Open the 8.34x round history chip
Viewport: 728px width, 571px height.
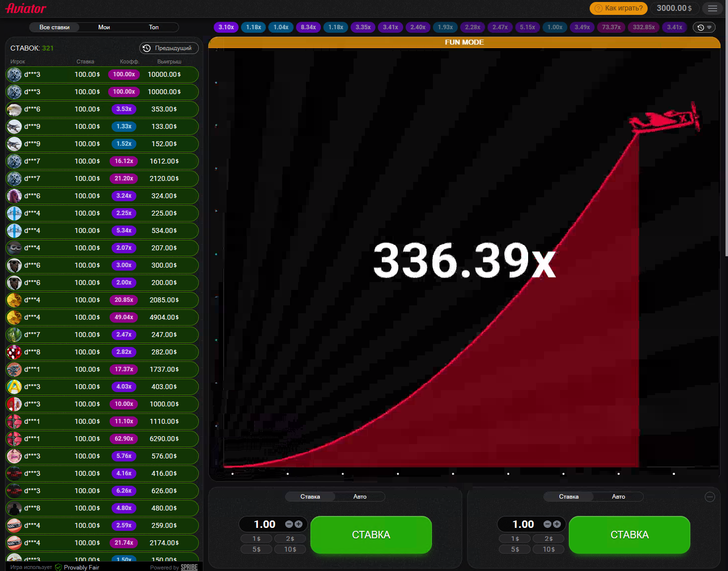pyautogui.click(x=308, y=27)
